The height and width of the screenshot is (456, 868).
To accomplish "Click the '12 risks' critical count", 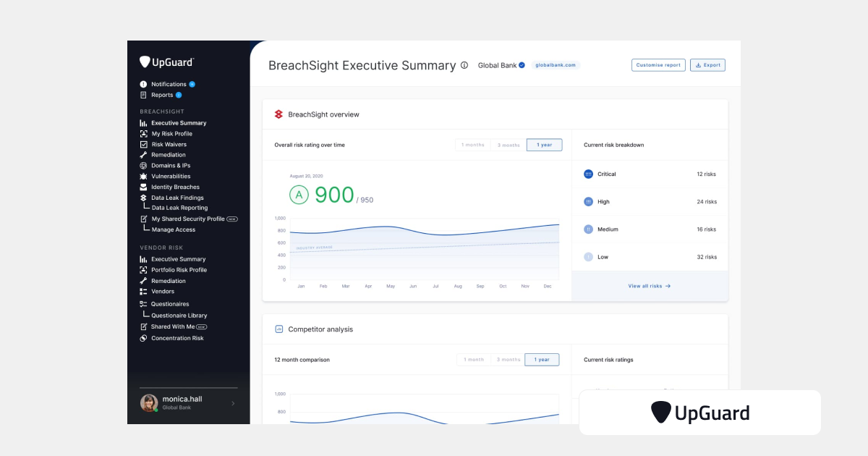I will 707,174.
